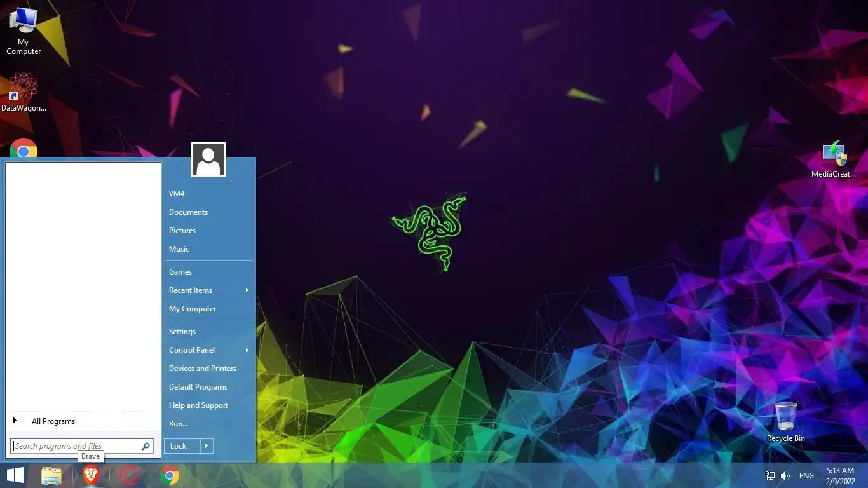The image size is (868, 488).
Task: Launch Brave browser from the taskbar
Action: (x=91, y=476)
